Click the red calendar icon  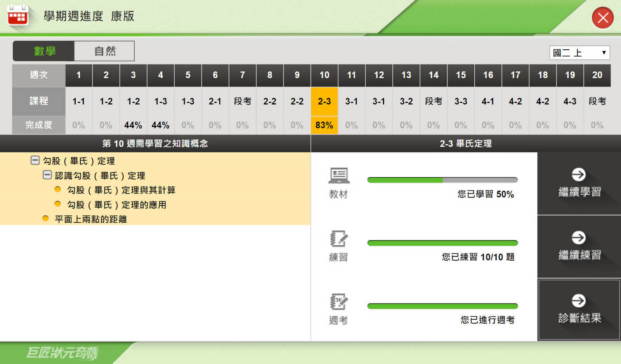pos(17,16)
